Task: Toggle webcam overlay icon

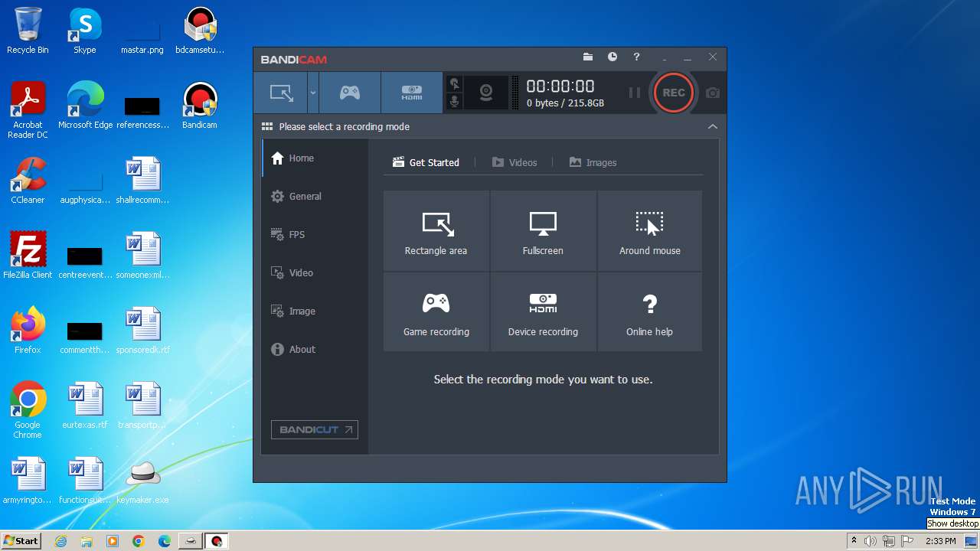Action: click(x=486, y=93)
